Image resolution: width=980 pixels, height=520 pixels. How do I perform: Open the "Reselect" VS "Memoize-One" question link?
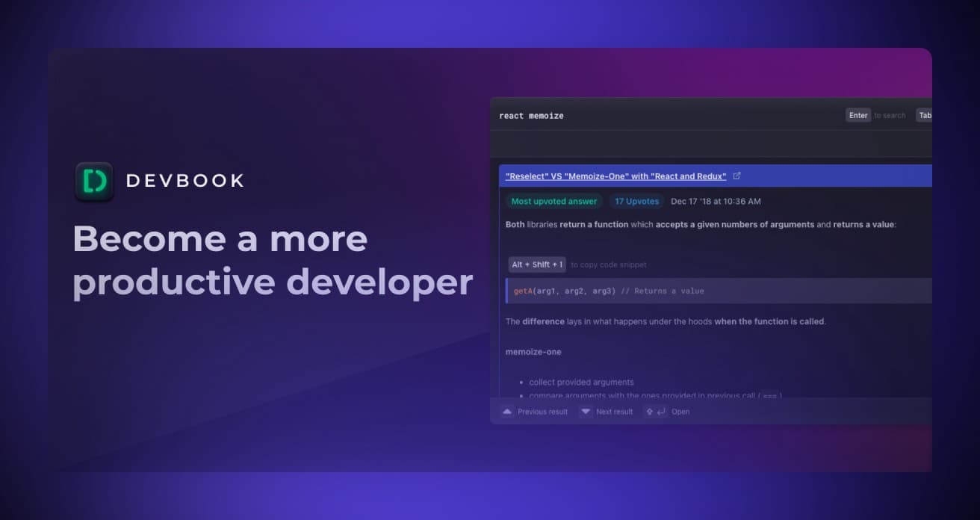pos(615,176)
